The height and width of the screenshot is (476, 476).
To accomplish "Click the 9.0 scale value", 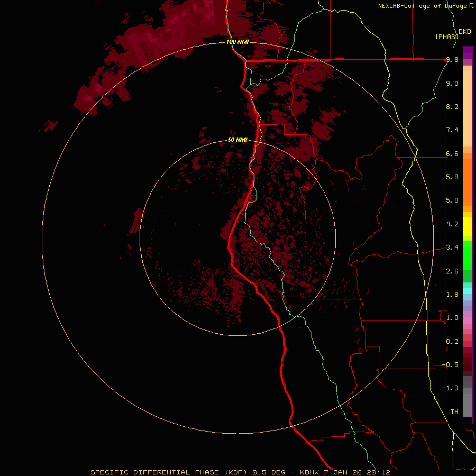I will click(452, 83).
